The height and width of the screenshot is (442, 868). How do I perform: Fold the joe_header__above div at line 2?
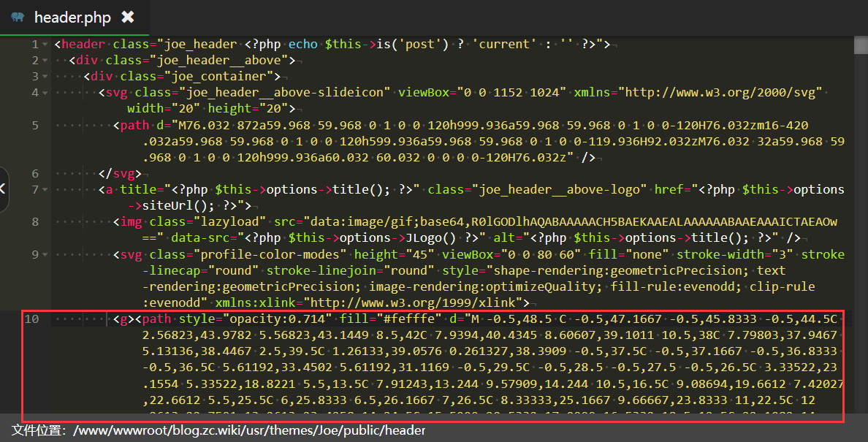click(45, 61)
